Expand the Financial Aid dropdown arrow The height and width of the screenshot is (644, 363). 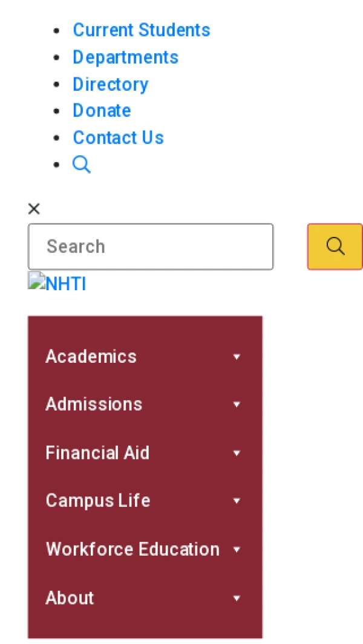(237, 453)
